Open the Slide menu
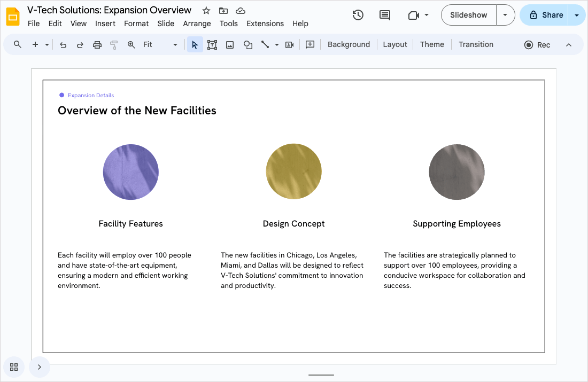The width and height of the screenshot is (588, 382). [166, 24]
